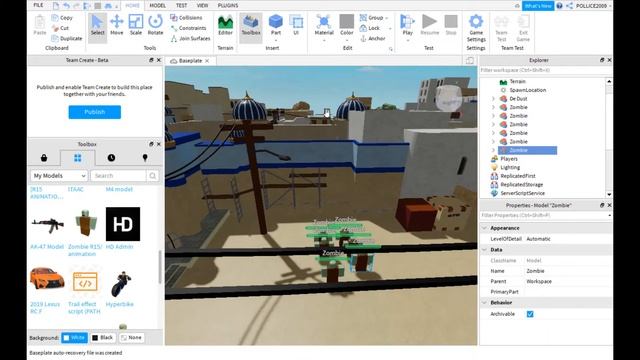Open What's New
Viewport: 640px width, 360px height.
point(538,6)
